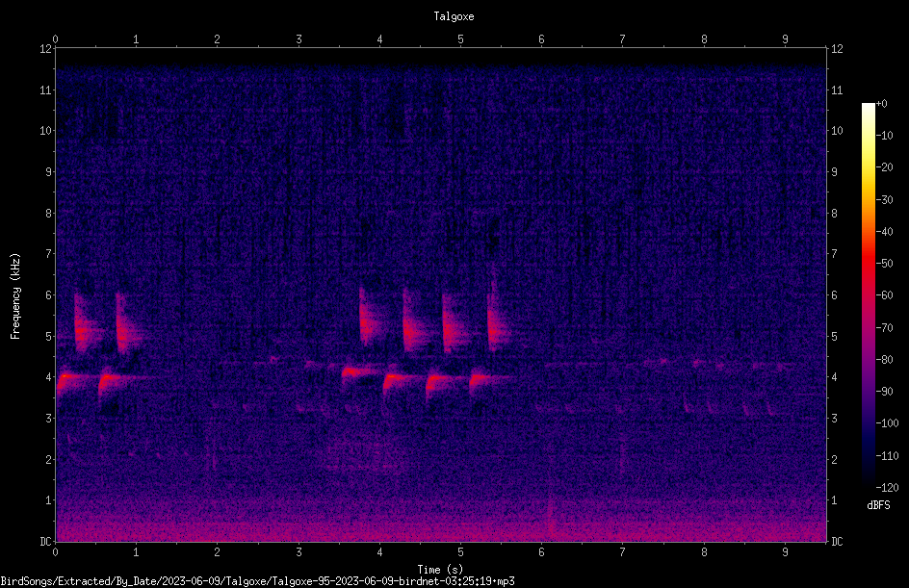The image size is (909, 588).
Task: Click the 2 tick on the left frequency axis
Action: coord(48,459)
